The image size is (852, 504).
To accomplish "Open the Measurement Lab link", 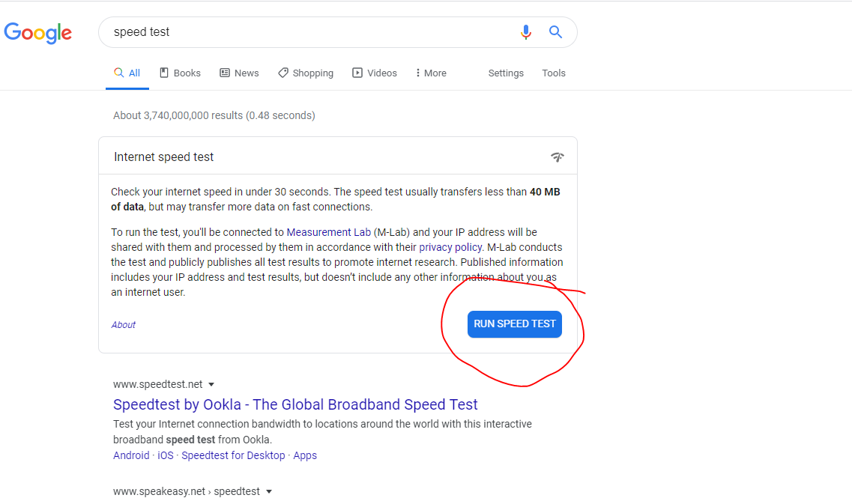I will [329, 232].
